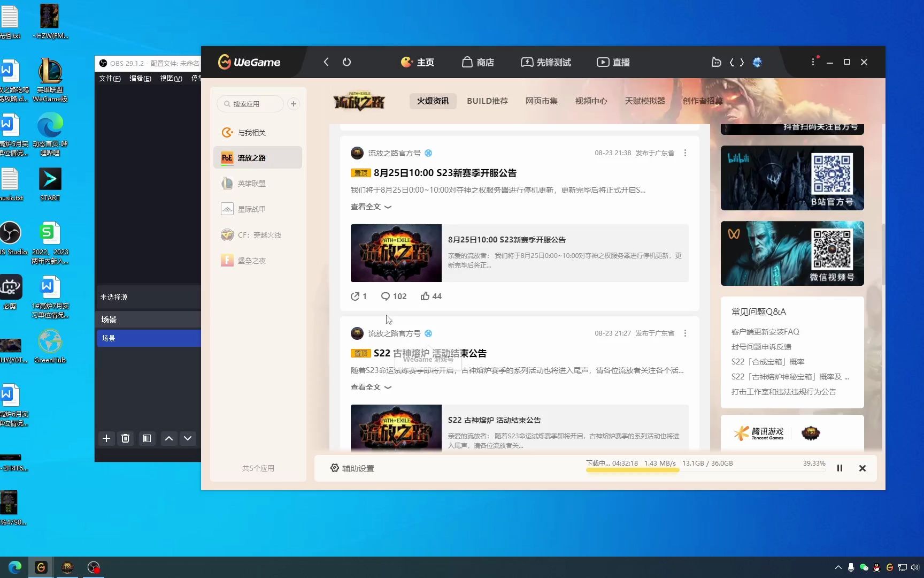This screenshot has width=924, height=578.
Task: Open the 直播 live tab
Action: 613,62
